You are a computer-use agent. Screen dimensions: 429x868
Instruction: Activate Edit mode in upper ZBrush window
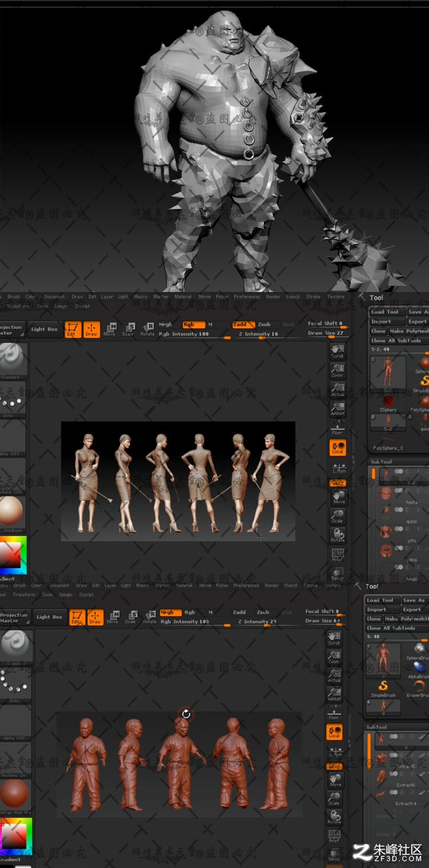73,329
